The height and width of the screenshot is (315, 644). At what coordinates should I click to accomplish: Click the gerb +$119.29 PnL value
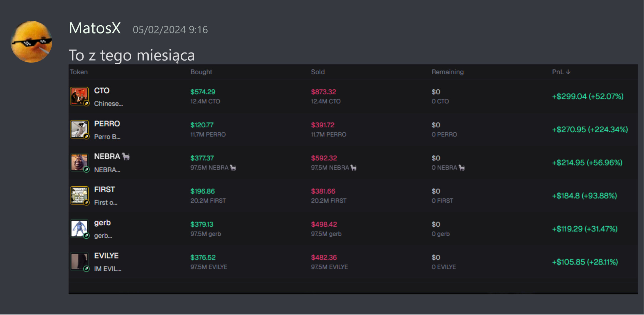point(584,229)
